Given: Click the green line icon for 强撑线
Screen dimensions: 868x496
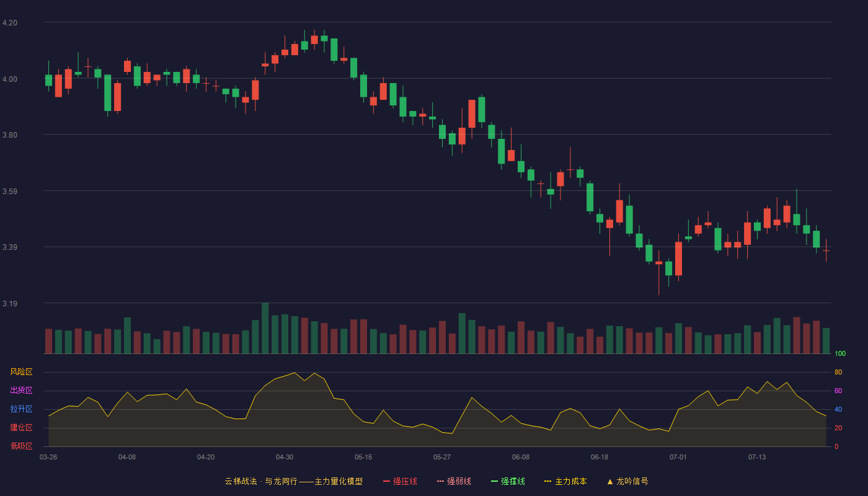Looking at the screenshot, I should [494, 481].
